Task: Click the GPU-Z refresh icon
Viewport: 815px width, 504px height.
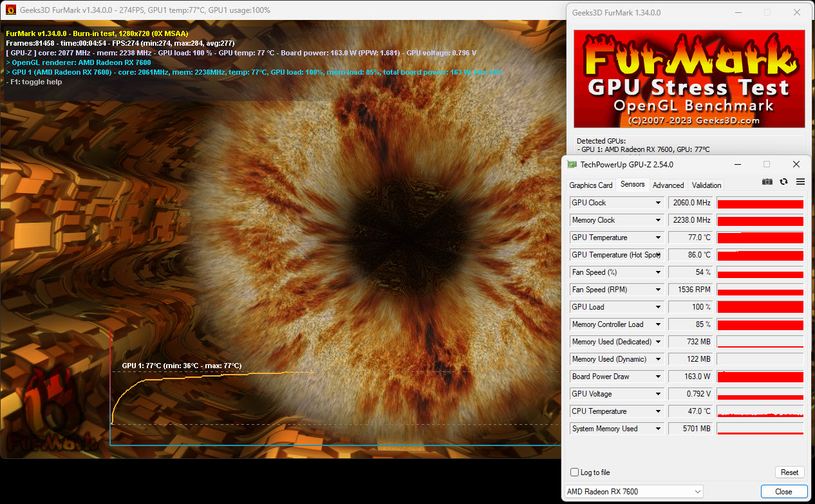Action: point(783,182)
